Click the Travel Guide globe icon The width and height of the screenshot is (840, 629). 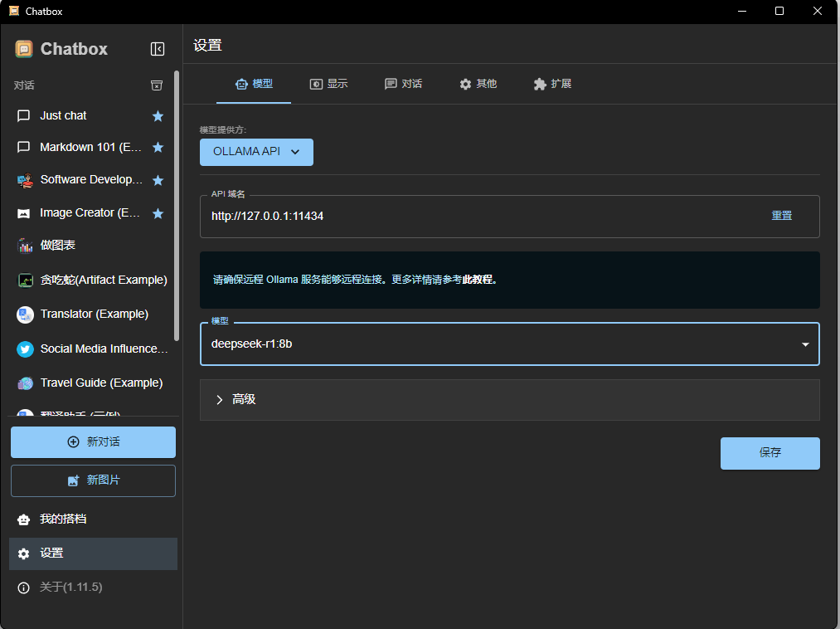coord(25,383)
